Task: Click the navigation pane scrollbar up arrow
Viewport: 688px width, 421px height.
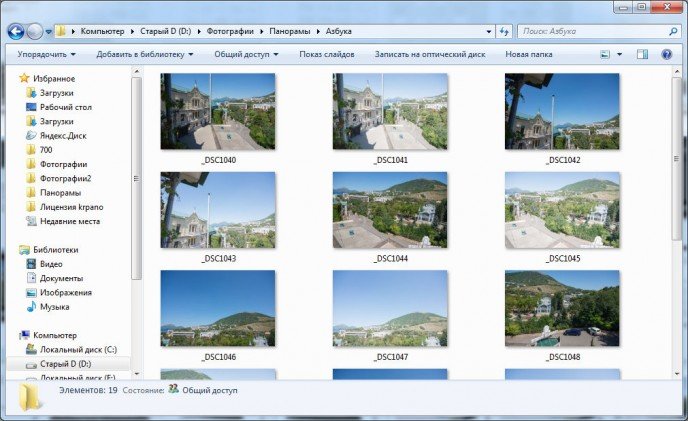Action: click(136, 71)
